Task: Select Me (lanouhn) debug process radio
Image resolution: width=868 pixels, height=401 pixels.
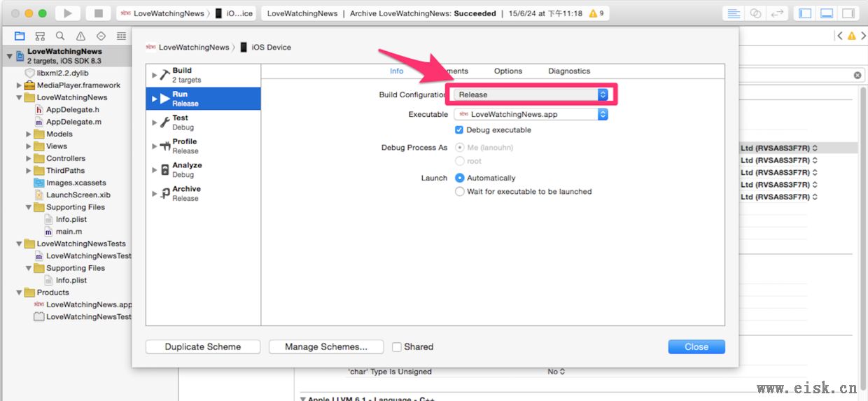Action: 460,148
